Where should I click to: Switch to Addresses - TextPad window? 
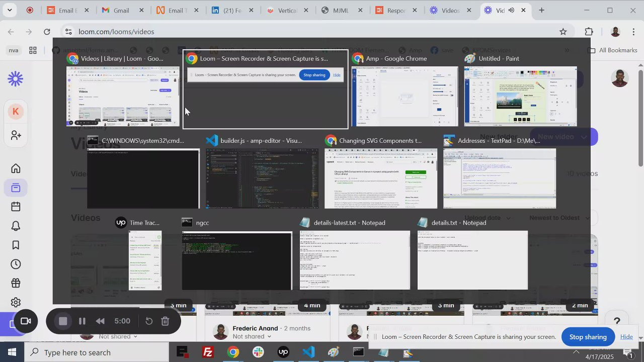(500, 172)
